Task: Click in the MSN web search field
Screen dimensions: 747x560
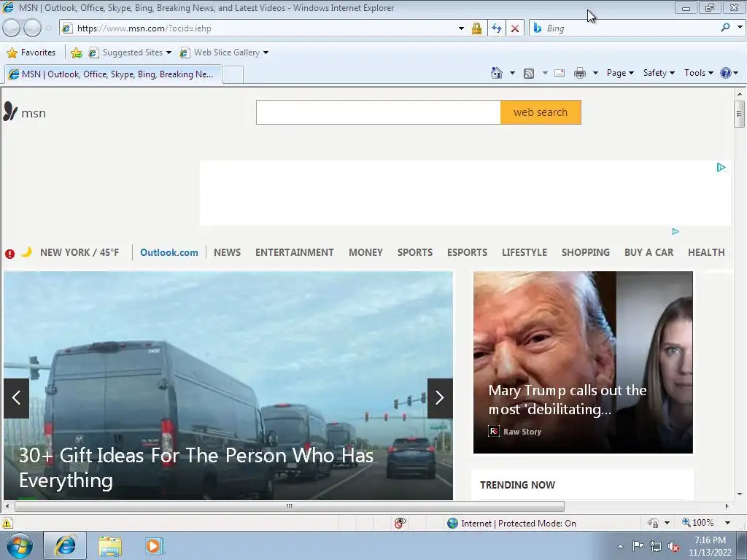Action: coord(379,112)
